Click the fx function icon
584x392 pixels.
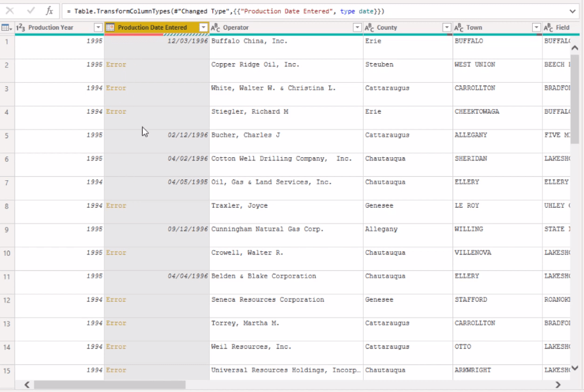49,11
